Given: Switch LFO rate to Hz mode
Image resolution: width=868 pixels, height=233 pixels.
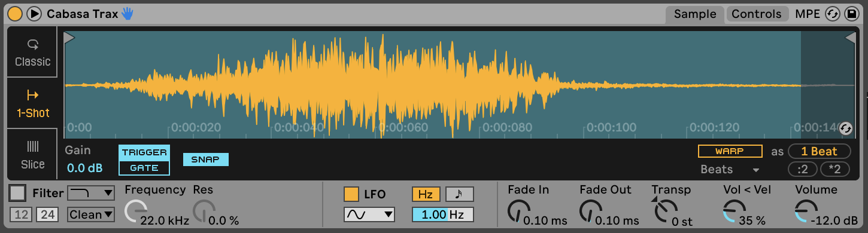Looking at the screenshot, I should pos(426,194).
